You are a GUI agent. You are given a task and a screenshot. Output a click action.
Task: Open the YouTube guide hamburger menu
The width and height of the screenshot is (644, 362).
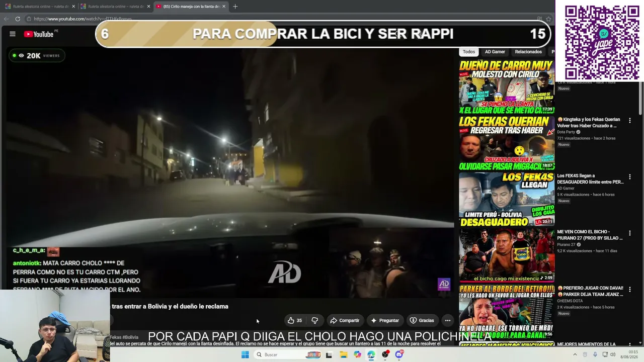pyautogui.click(x=13, y=34)
